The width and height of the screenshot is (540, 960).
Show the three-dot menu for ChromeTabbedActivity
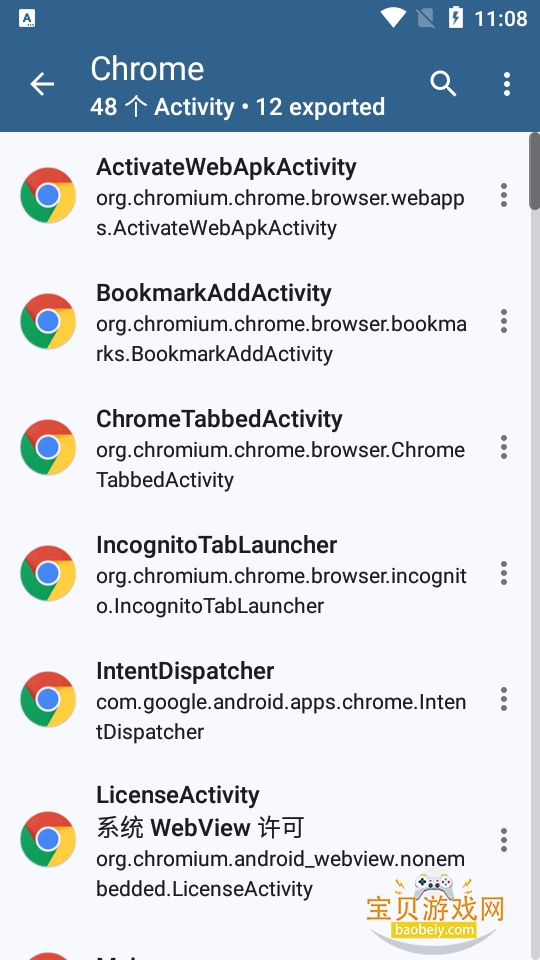point(503,448)
